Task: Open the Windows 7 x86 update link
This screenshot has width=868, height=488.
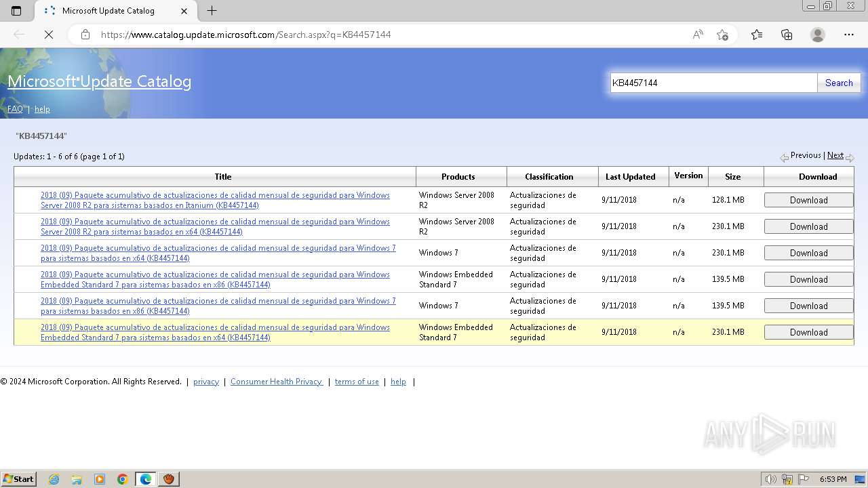Action: pos(218,306)
